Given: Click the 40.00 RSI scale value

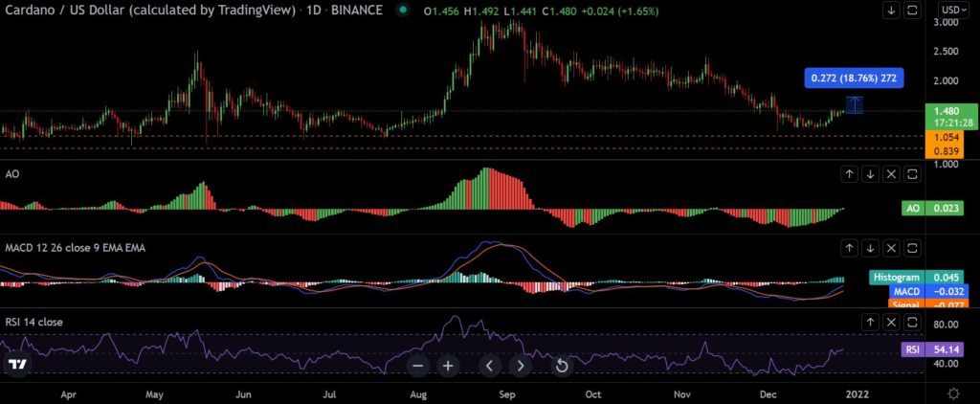Looking at the screenshot, I should pos(946,364).
